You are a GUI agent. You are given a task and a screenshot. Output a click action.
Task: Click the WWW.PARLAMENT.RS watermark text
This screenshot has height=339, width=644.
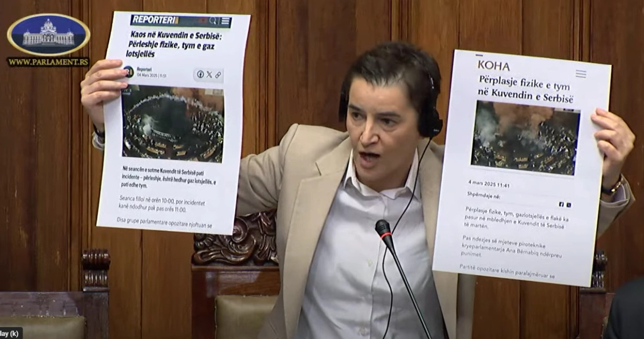click(x=48, y=62)
